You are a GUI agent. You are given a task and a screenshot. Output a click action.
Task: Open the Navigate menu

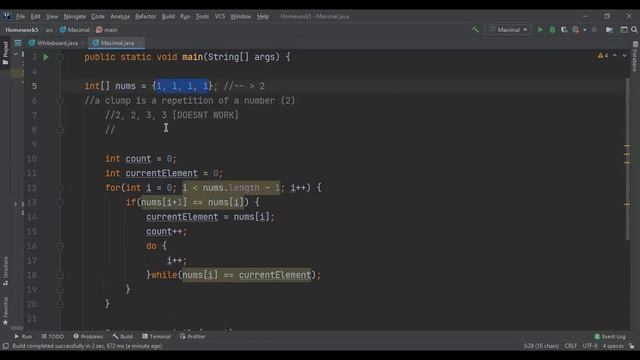(75, 16)
